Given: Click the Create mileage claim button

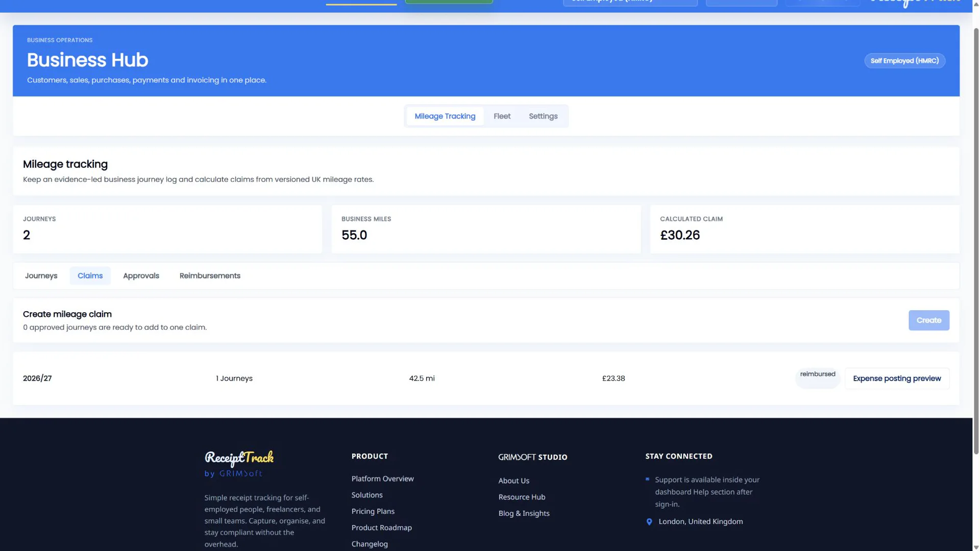Looking at the screenshot, I should 928,320.
